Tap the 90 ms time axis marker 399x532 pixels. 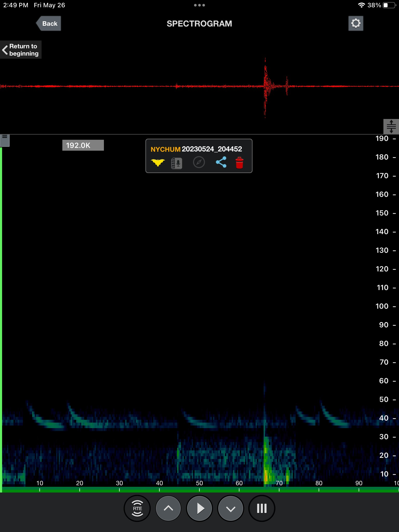tap(359, 483)
